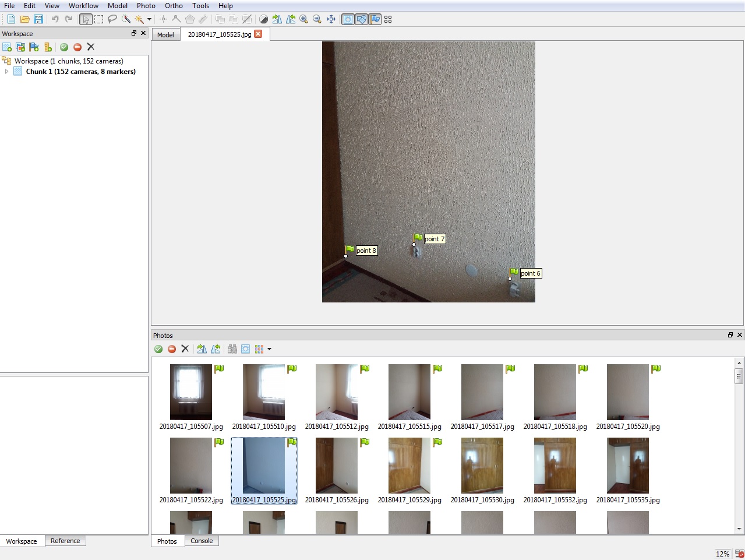Select the Rectangle selection tool

coord(99,19)
